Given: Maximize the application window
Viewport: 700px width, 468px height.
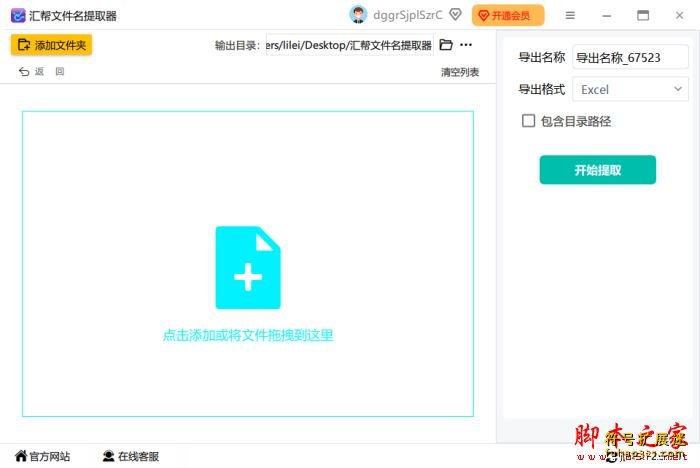Looking at the screenshot, I should [643, 16].
